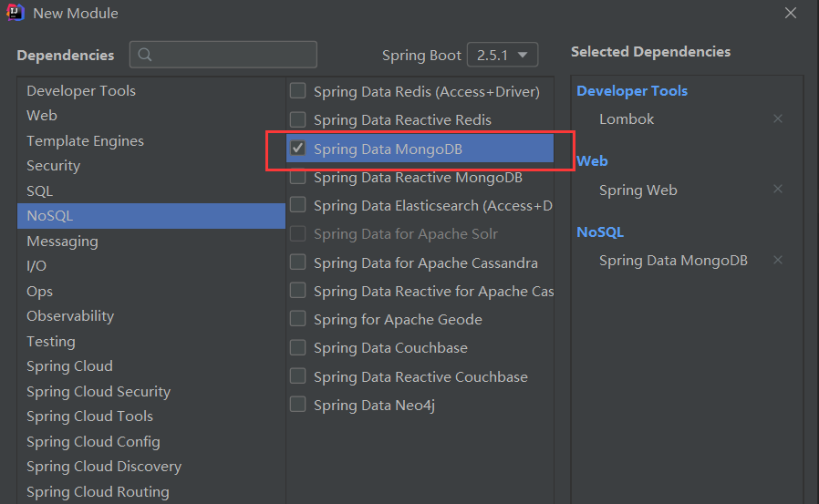Close the New Module dialog
The height and width of the screenshot is (504, 819).
pos(791,13)
